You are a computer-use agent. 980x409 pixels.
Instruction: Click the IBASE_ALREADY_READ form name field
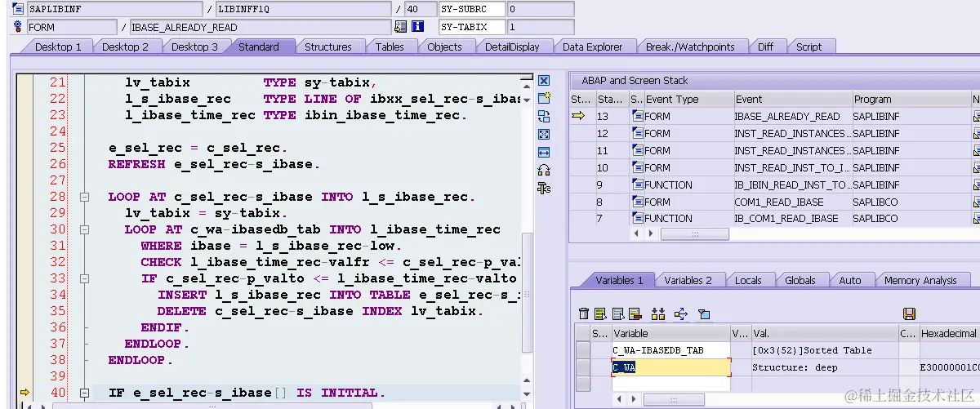coord(259,27)
